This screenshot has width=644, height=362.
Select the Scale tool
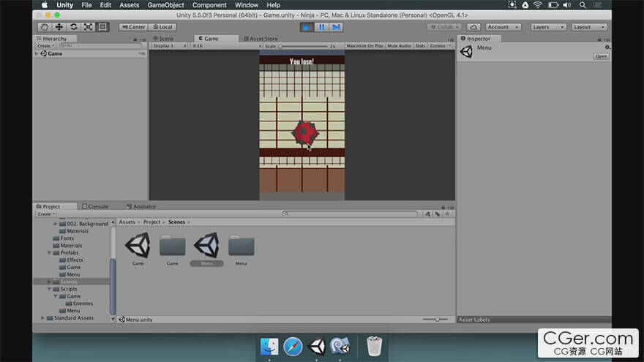[88, 27]
